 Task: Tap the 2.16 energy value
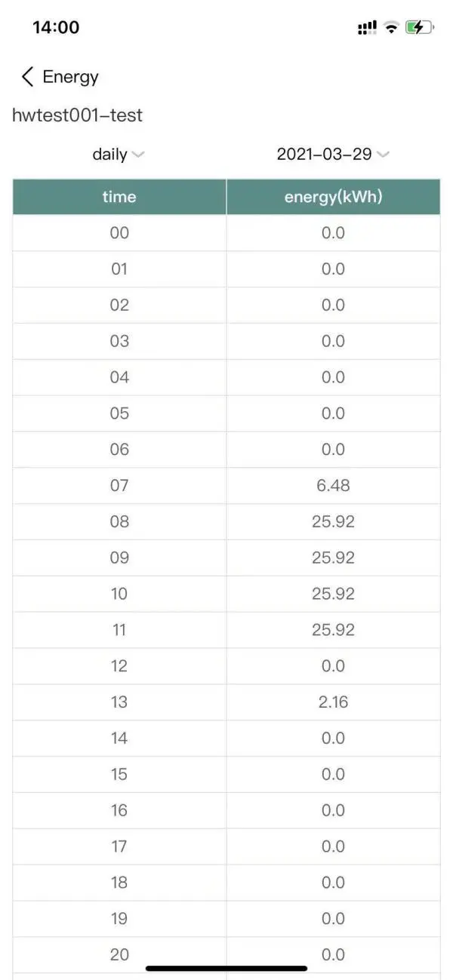pyautogui.click(x=333, y=702)
